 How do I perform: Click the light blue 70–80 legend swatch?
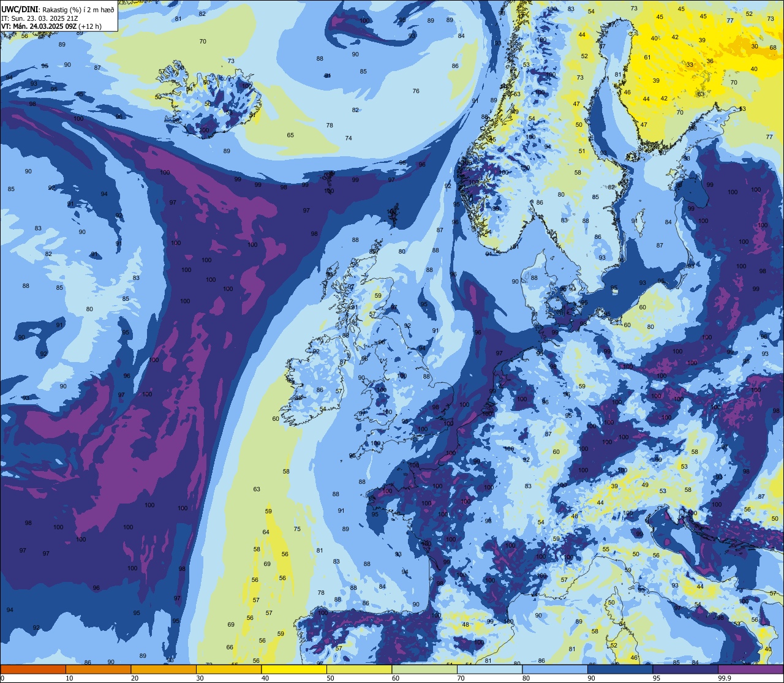click(489, 669)
